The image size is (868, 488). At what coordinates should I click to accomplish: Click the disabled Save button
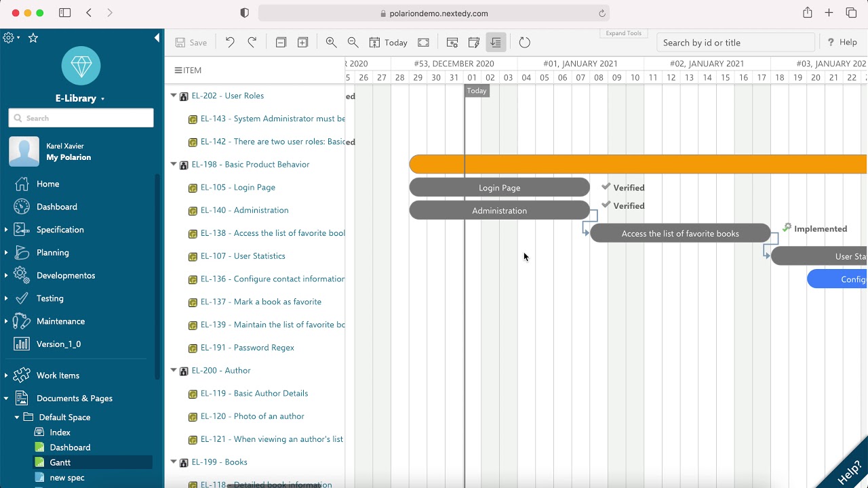click(191, 43)
